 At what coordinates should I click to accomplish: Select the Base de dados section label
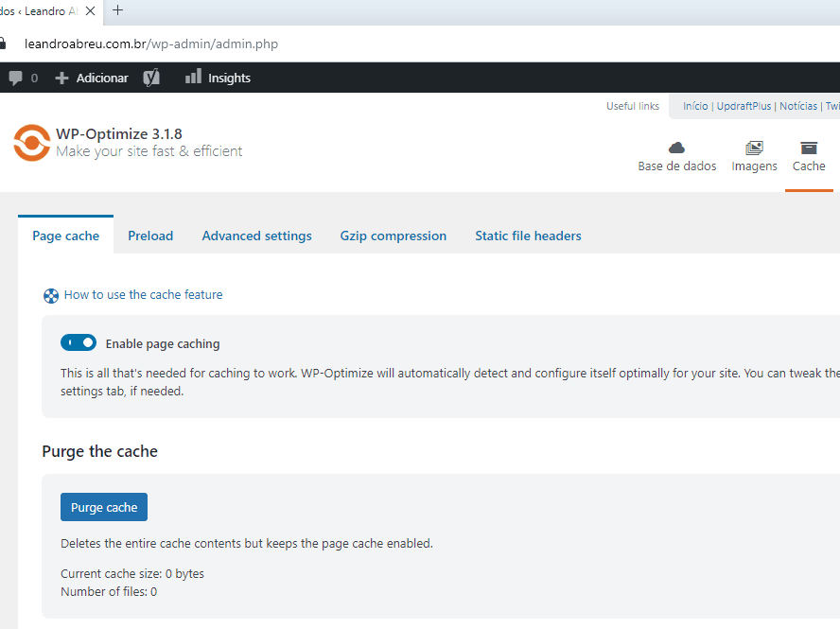677,166
